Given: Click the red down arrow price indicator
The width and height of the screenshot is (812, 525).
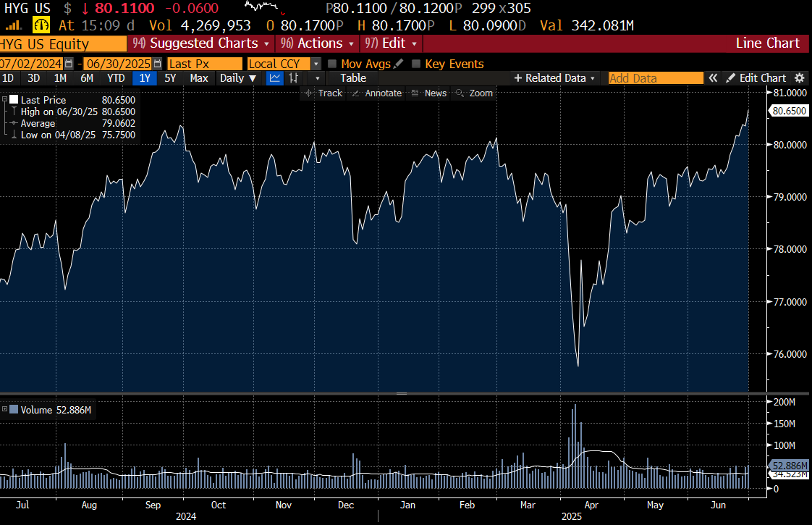Looking at the screenshot, I should point(85,8).
